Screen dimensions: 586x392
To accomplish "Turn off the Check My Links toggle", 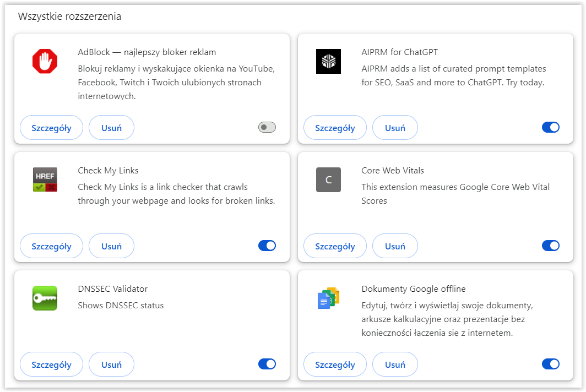I will click(267, 246).
